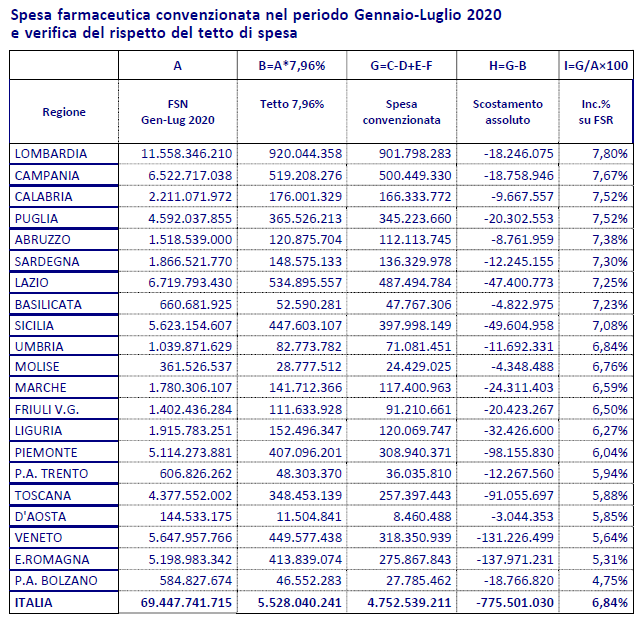Select Puglia FSN value 4.592.037.855
The height and width of the screenshot is (621, 642).
coord(190,218)
